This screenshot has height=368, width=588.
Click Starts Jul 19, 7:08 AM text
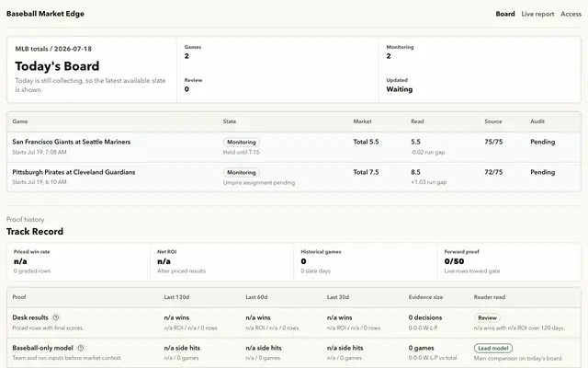(40, 152)
